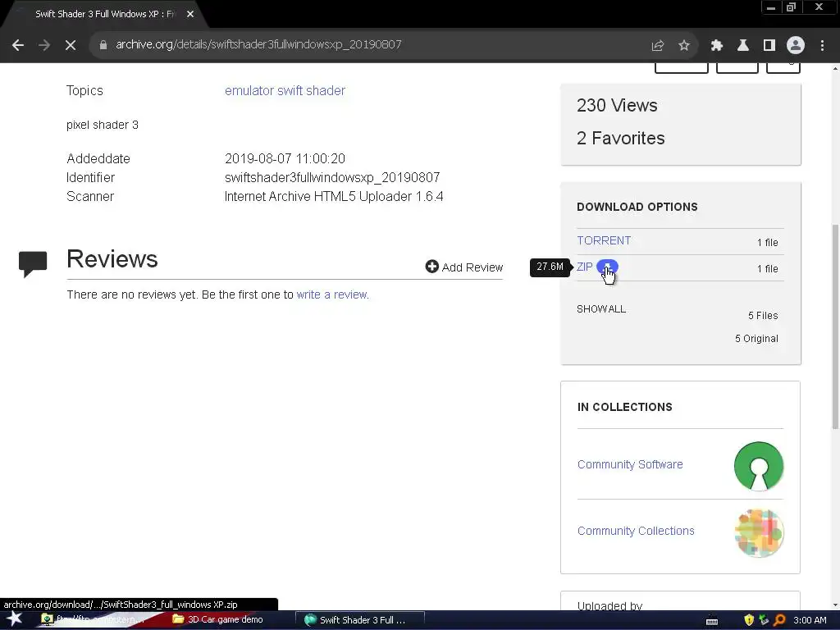
Task: Click the vertical page scrollbar
Action: (835, 326)
